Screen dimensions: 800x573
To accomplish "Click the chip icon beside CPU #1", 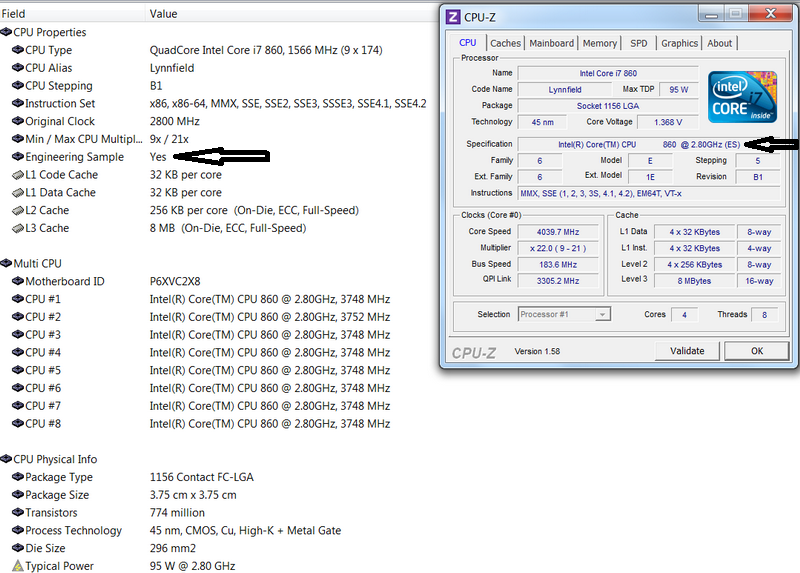I will pos(18,299).
